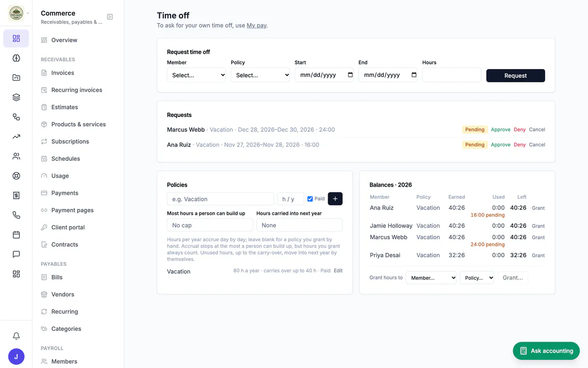Toggle the Paid checkbox in Policies
Screen dimensions: 588x368
[310, 199]
